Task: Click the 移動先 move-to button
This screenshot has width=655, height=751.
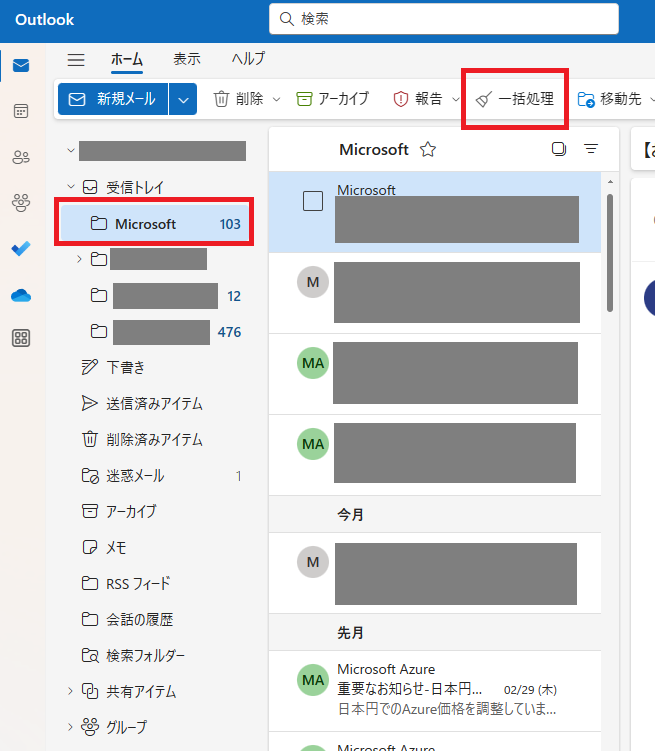Action: 610,99
